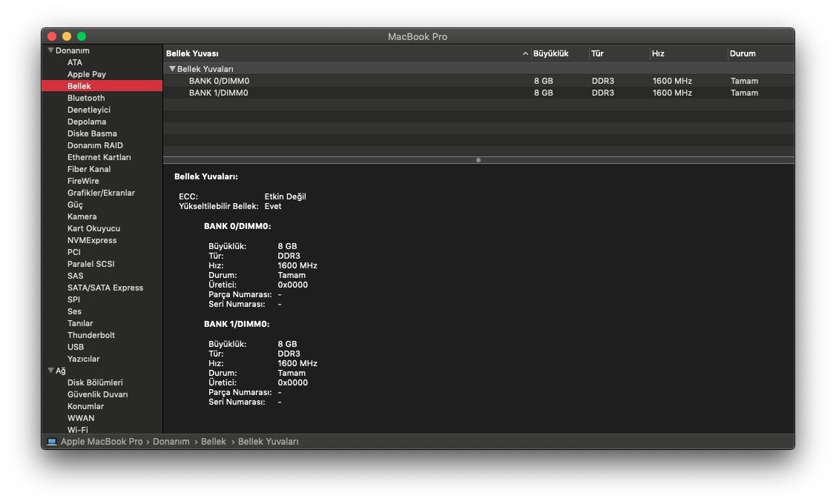Click the bold Bellek Yuvaları: heading
Image resolution: width=836 pixels, height=504 pixels.
pos(205,176)
